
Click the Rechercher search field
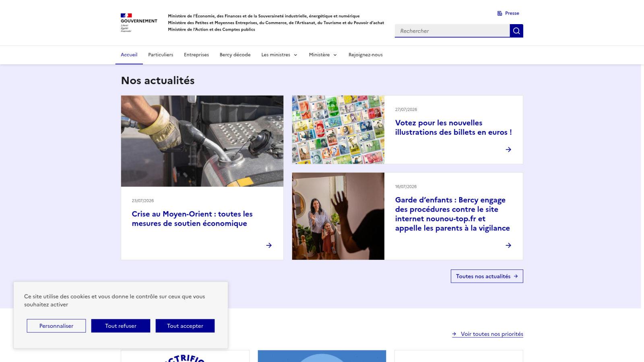click(x=452, y=31)
